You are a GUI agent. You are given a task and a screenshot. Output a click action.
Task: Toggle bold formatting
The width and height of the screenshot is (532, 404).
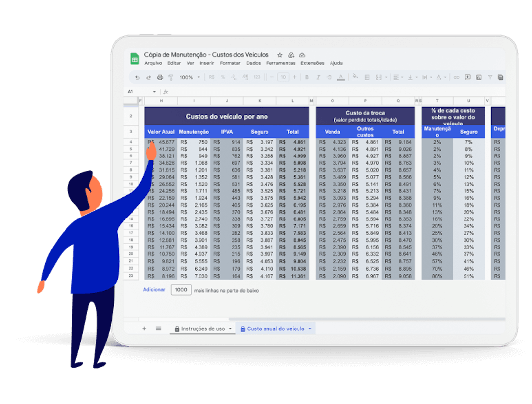[307, 77]
